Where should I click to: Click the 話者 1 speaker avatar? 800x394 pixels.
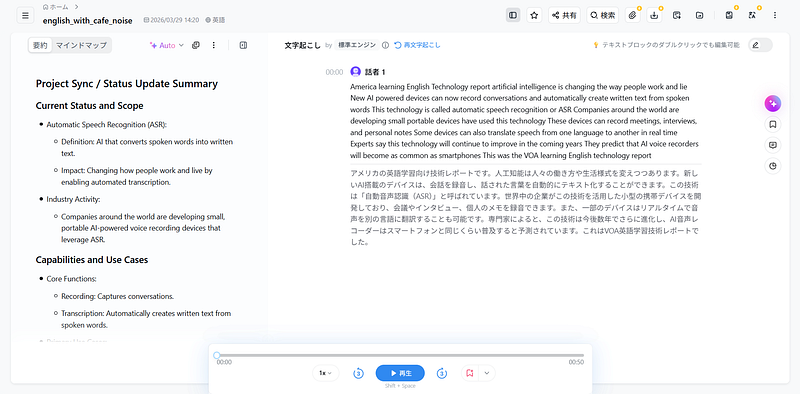[x=356, y=71]
